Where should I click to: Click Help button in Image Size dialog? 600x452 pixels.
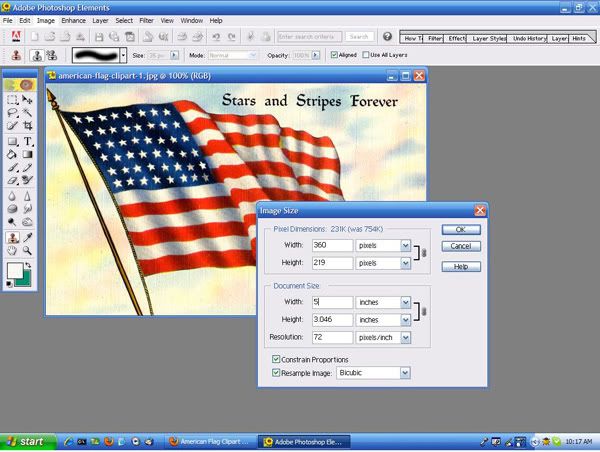pos(461,266)
